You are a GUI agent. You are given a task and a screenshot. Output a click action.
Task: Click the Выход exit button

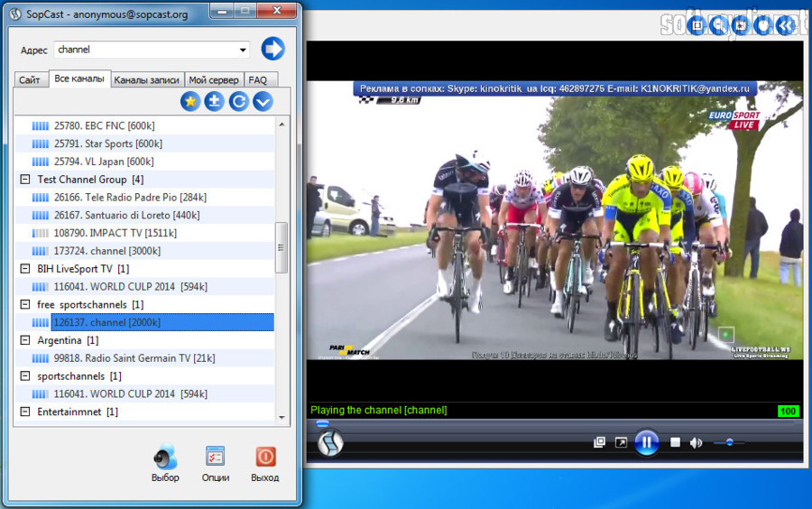[265, 464]
